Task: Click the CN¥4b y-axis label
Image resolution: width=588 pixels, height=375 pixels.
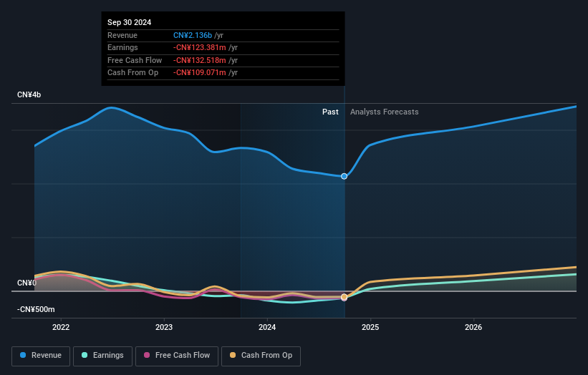Action: point(29,94)
